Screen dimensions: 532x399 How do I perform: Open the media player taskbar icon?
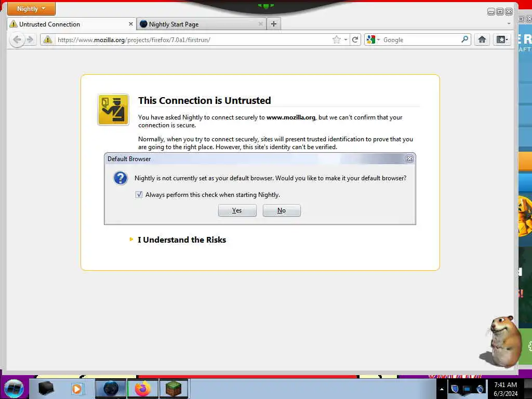click(x=77, y=389)
